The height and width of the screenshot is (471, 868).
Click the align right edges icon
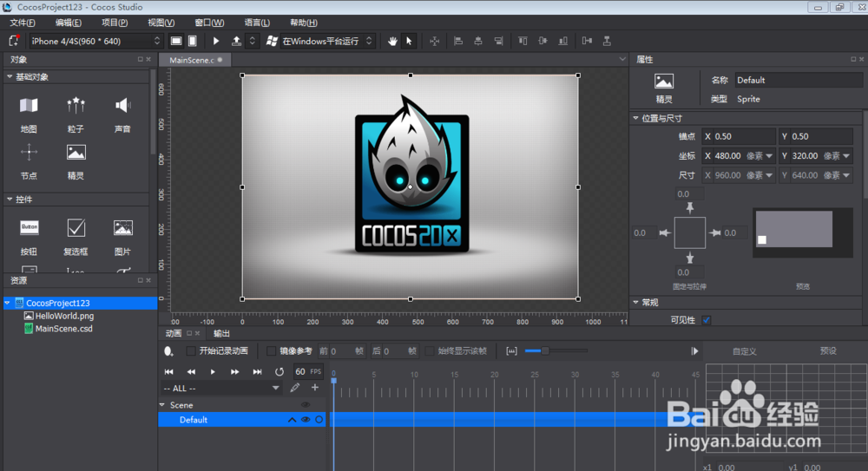[x=499, y=41]
